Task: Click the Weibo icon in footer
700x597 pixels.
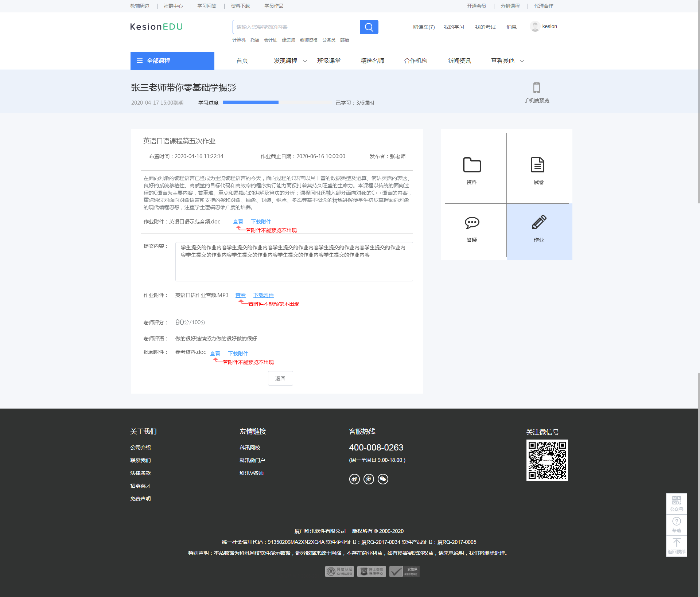Action: point(354,479)
